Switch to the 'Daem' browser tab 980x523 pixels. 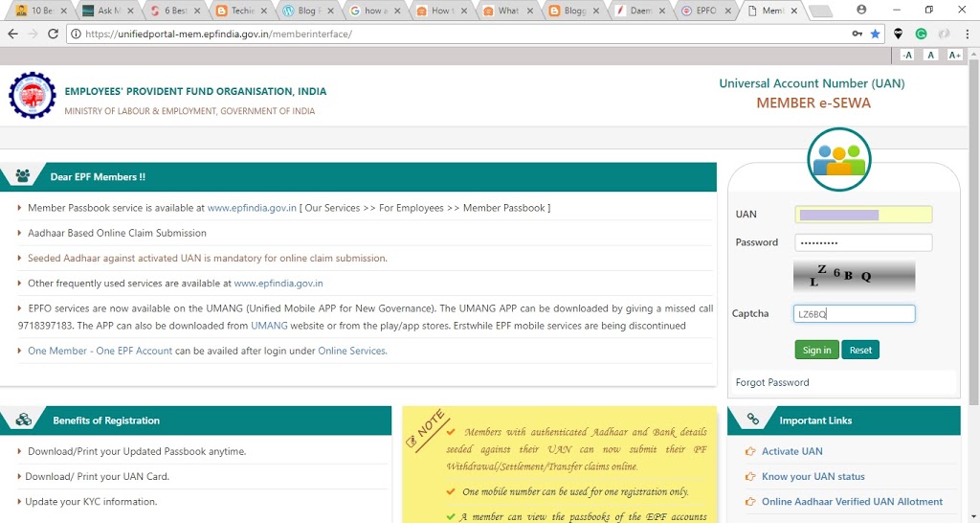(x=640, y=10)
